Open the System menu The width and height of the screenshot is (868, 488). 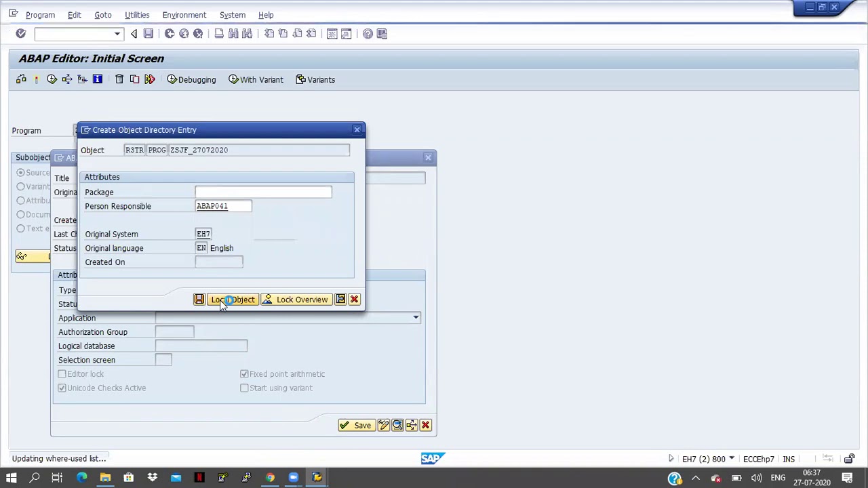coord(233,15)
